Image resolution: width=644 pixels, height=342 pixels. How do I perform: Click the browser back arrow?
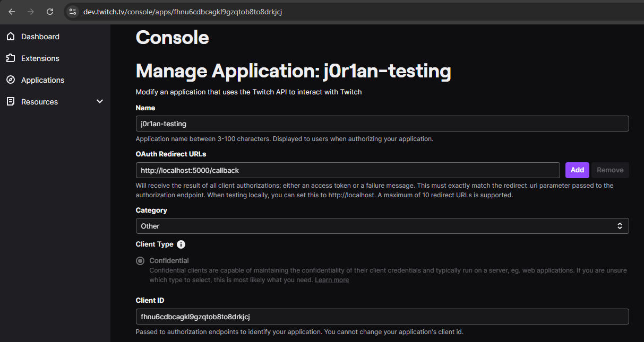12,11
